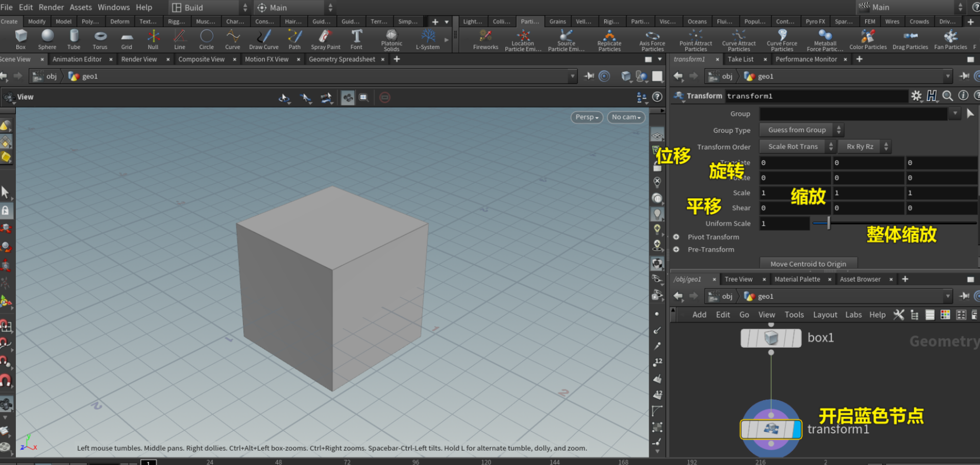This screenshot has height=465, width=980.
Task: Switch to Render View tab
Action: click(139, 59)
